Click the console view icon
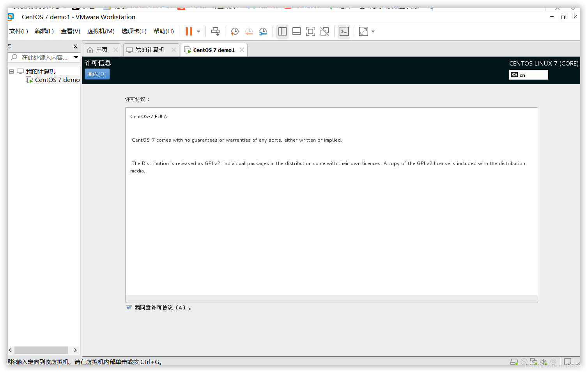This screenshot has height=373, width=588. pyautogui.click(x=344, y=32)
